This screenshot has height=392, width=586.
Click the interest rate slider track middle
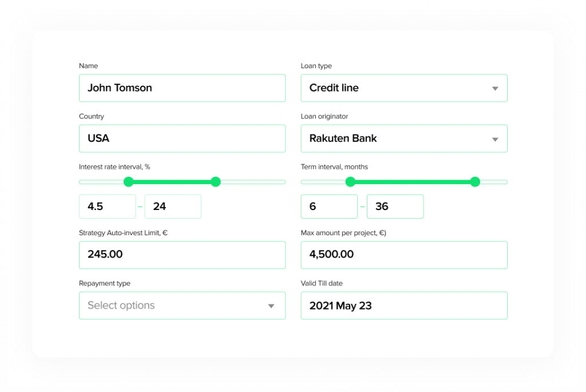coord(172,182)
